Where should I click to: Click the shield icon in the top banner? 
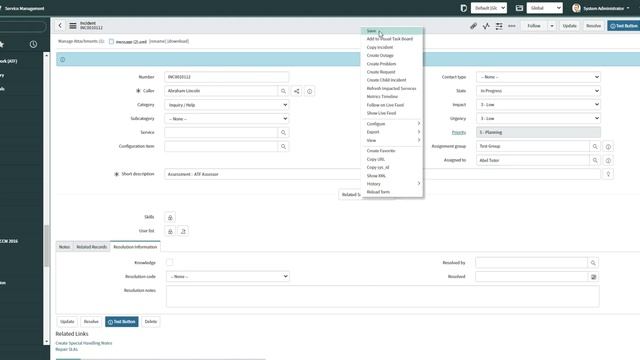pyautogui.click(x=463, y=8)
